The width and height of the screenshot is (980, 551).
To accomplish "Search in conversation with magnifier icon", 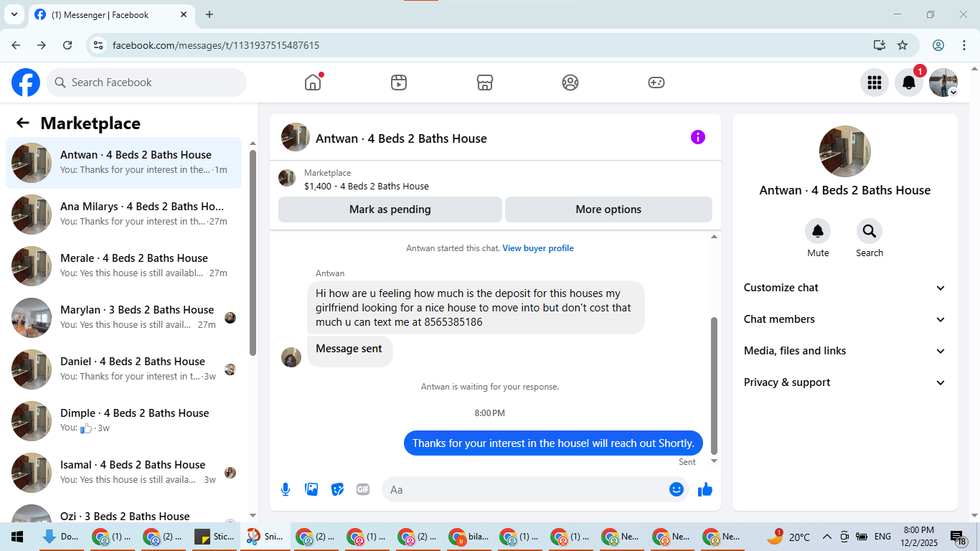I will (870, 231).
